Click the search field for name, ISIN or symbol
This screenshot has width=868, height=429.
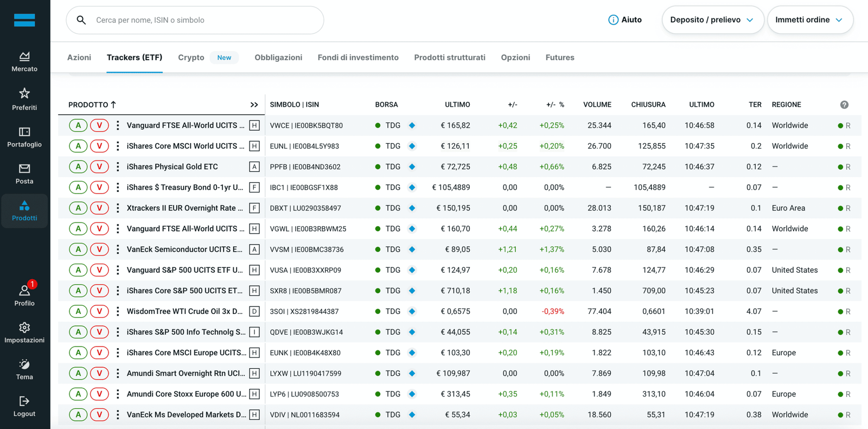(x=195, y=20)
